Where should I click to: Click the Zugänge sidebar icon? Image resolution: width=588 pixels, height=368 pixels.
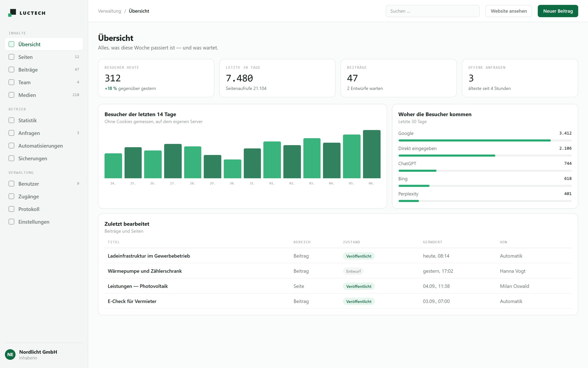[x=11, y=196]
